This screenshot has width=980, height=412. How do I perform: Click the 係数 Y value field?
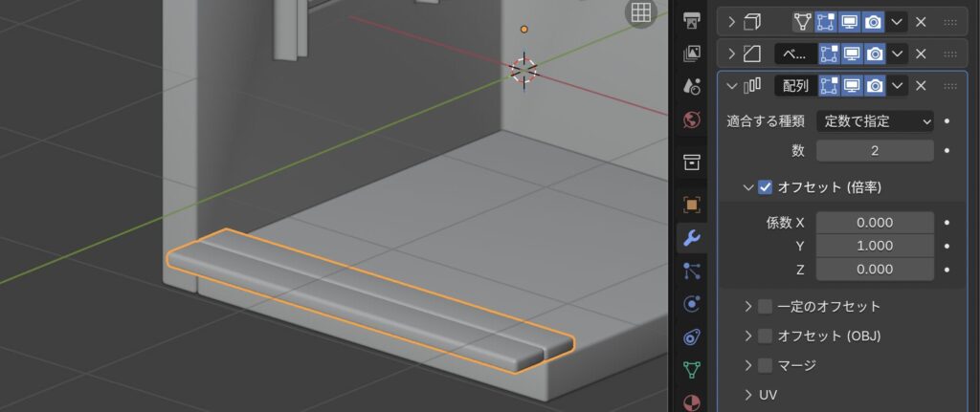(875, 246)
